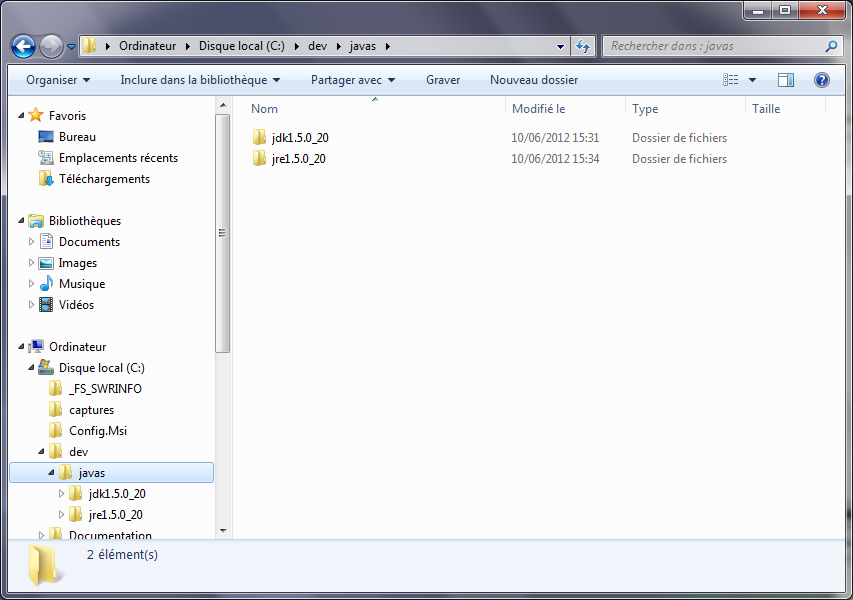The height and width of the screenshot is (600, 853).
Task: Open the Organiser dropdown menu
Action: click(x=58, y=80)
